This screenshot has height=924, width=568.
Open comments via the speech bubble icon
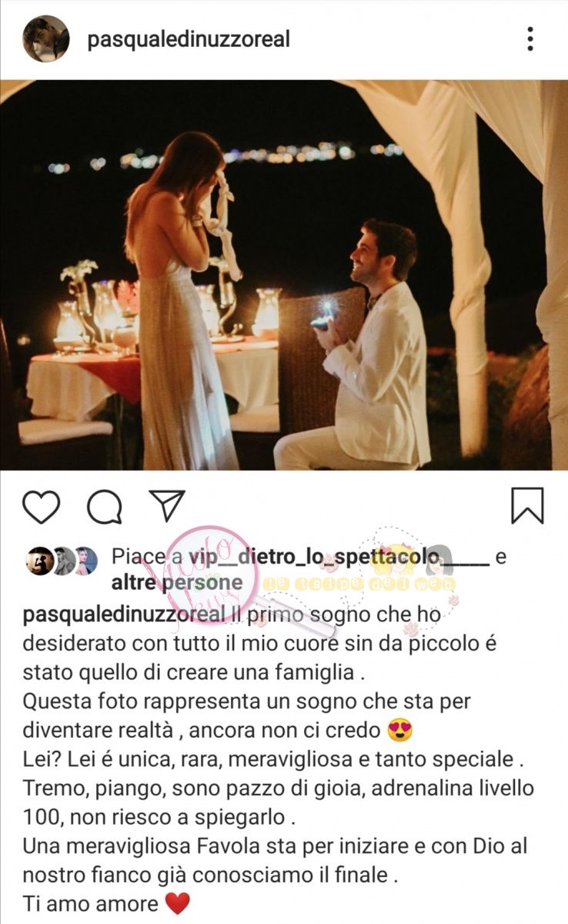pos(104,507)
